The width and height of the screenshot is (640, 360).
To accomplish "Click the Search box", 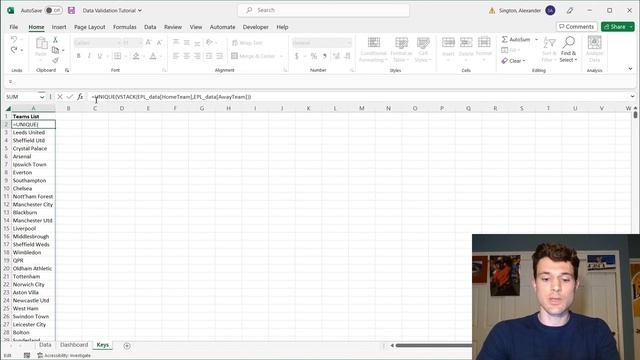I will point(324,10).
